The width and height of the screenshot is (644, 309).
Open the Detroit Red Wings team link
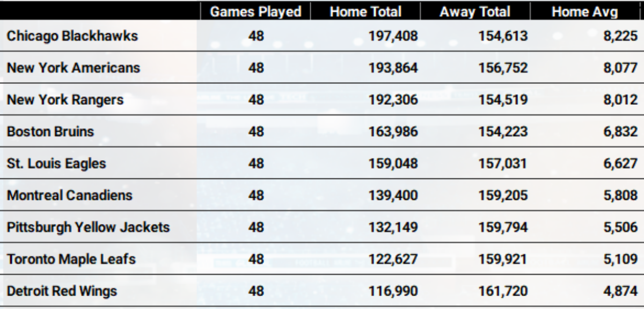(x=62, y=291)
